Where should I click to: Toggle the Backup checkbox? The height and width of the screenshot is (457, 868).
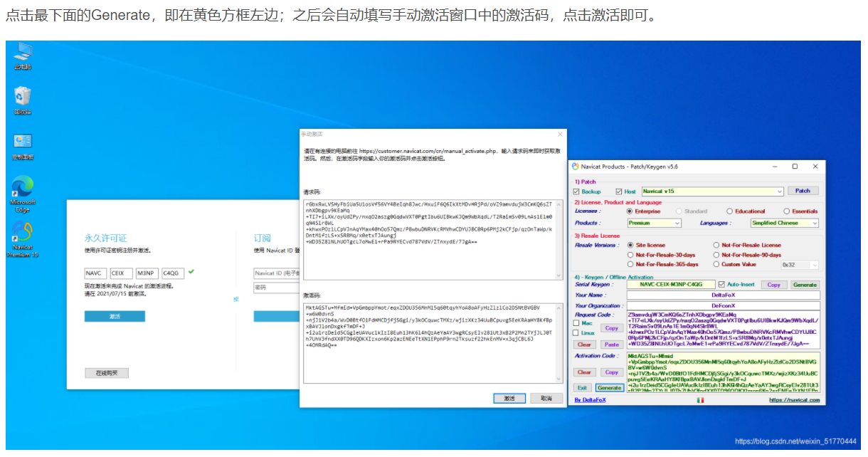[x=576, y=191]
